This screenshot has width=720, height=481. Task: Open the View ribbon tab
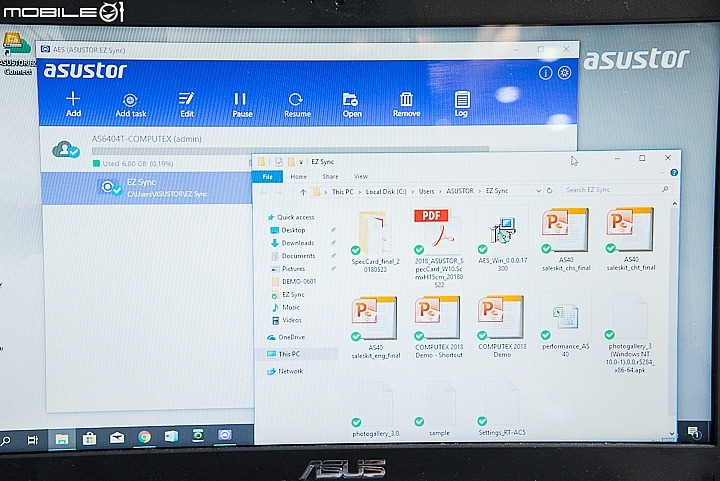pos(360,176)
